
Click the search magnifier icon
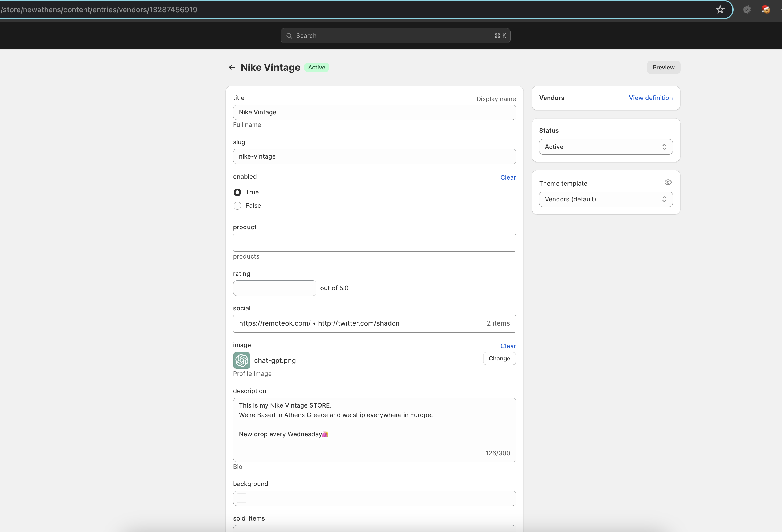[289, 36]
